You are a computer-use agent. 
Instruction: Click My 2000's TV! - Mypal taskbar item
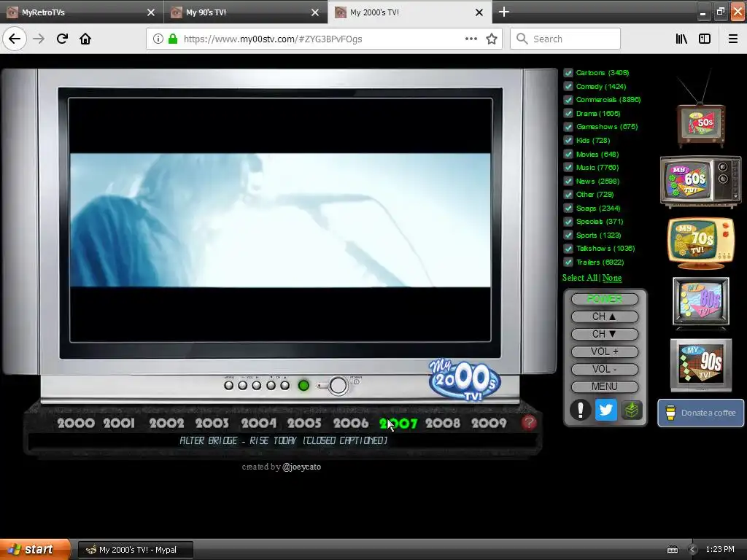tap(136, 550)
